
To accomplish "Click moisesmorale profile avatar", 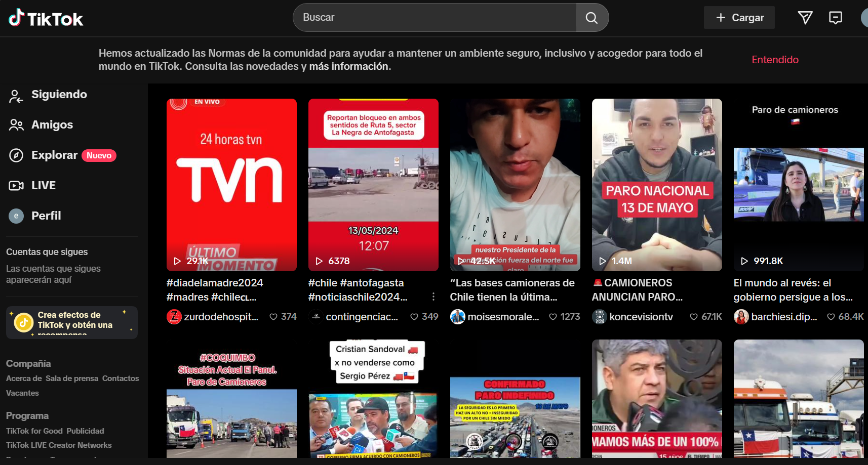I will click(x=457, y=317).
